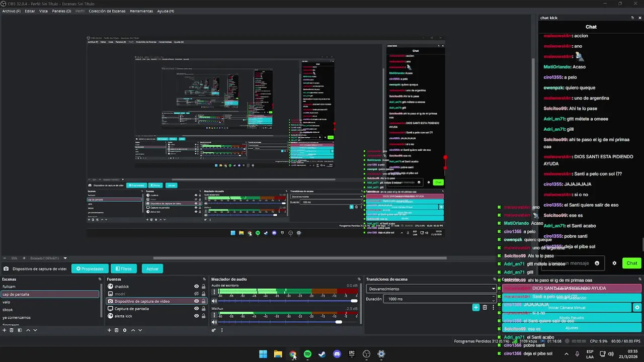
Task: Open Spotify from the taskbar
Action: click(x=307, y=354)
